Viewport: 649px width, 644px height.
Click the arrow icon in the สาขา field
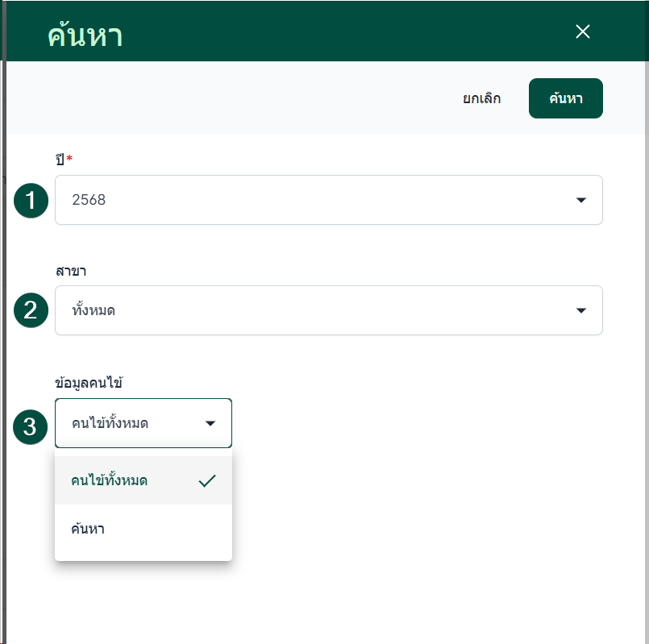pyautogui.click(x=581, y=310)
